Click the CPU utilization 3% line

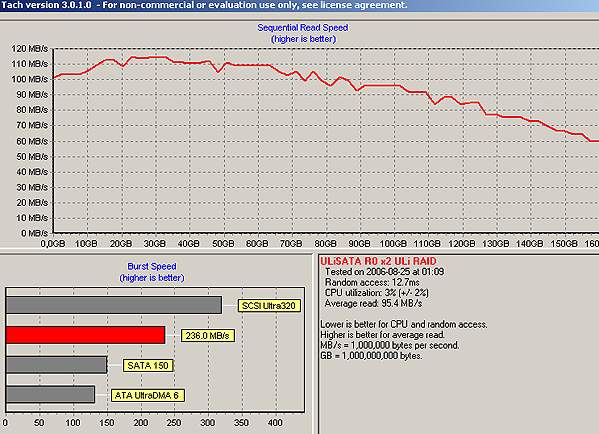pos(377,293)
